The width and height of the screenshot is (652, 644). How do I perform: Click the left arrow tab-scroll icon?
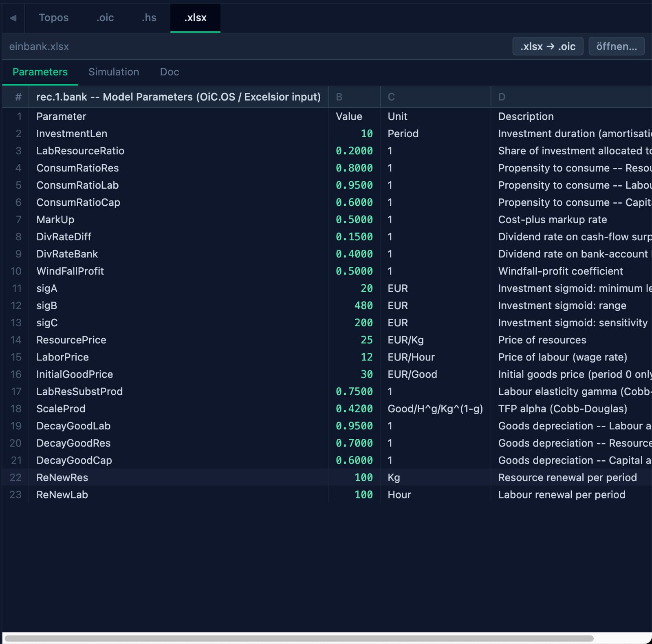13,18
